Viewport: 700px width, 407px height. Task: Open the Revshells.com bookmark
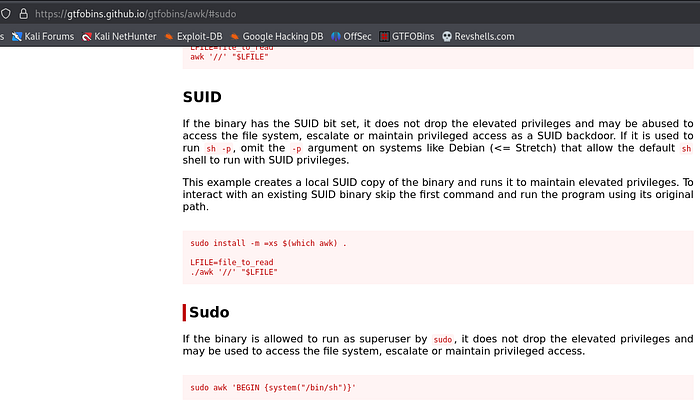point(478,37)
